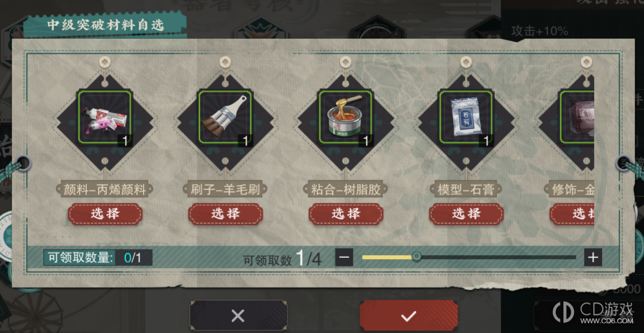This screenshot has width=644, height=333.
Task: Click the resin glue can icon
Action: coord(345,118)
